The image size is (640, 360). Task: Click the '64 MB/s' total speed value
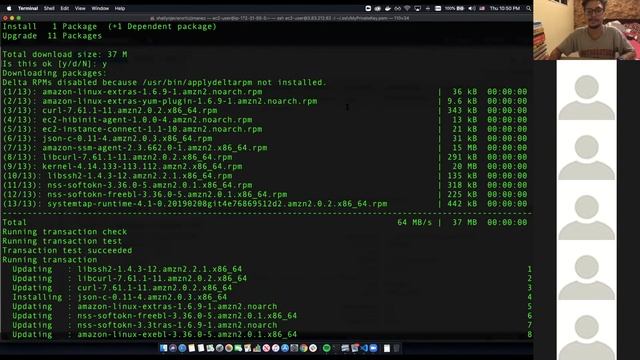pyautogui.click(x=414, y=222)
